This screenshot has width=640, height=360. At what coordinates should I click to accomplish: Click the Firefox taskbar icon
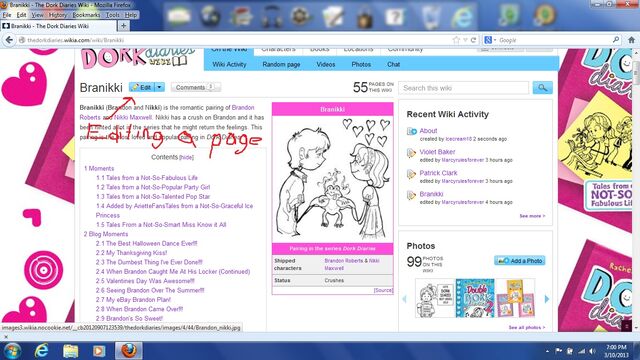(128, 351)
